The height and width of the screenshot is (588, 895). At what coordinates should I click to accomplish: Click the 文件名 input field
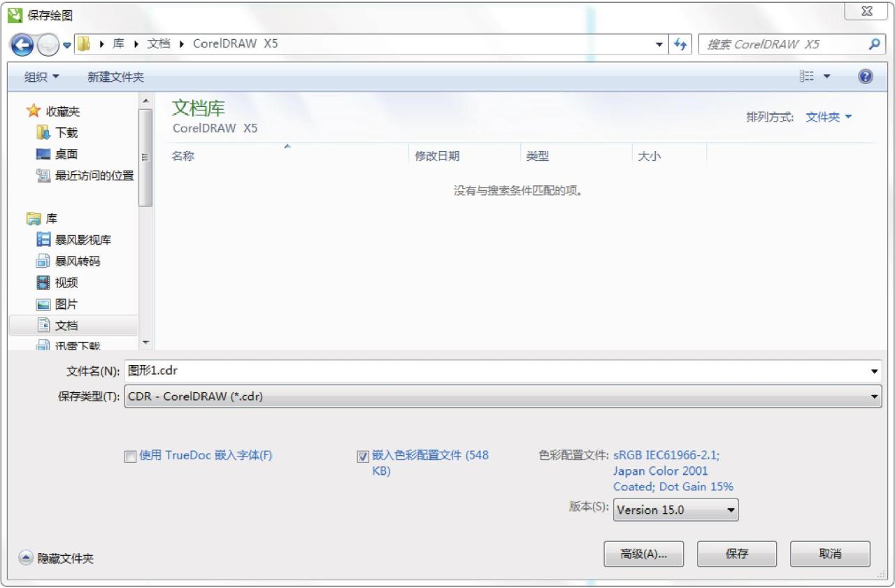[x=420, y=371]
